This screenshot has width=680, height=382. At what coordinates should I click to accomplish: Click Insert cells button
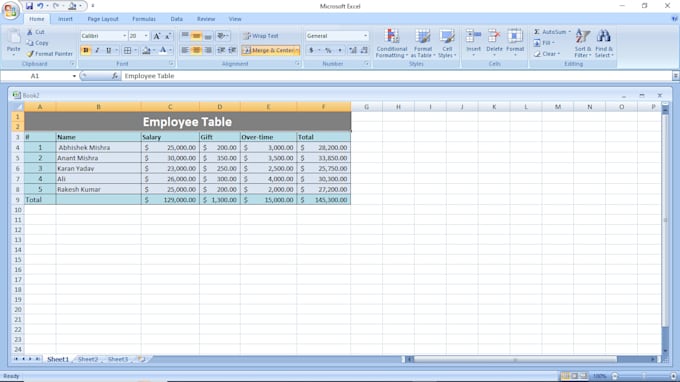(x=473, y=42)
